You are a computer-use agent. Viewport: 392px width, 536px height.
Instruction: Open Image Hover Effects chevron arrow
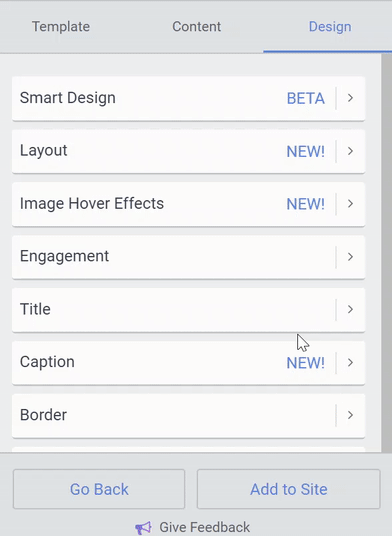point(350,204)
